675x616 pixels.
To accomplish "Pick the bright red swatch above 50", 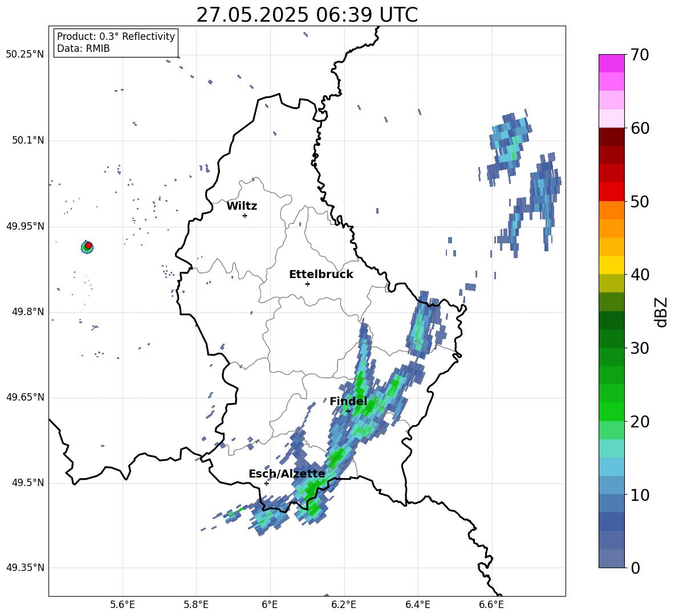I will click(611, 192).
